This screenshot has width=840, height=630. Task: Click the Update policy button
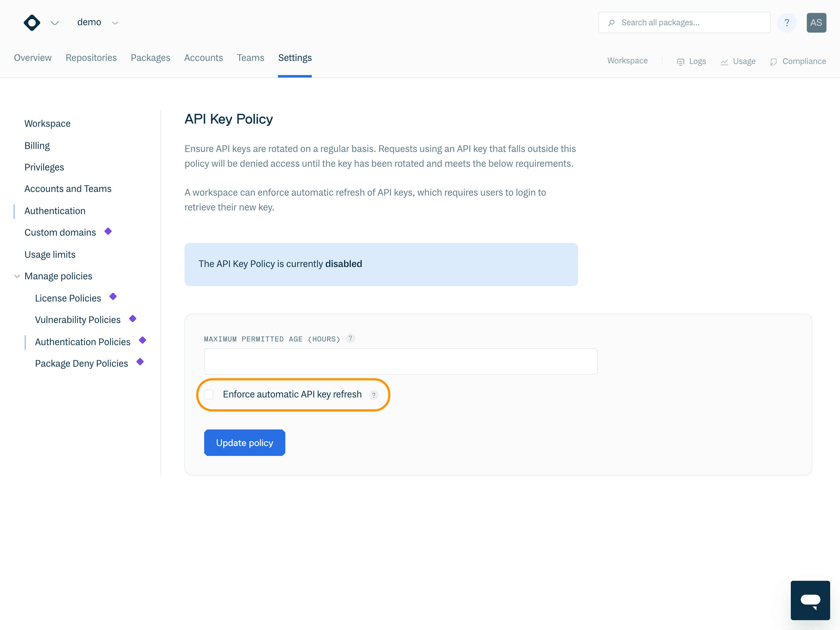click(245, 443)
